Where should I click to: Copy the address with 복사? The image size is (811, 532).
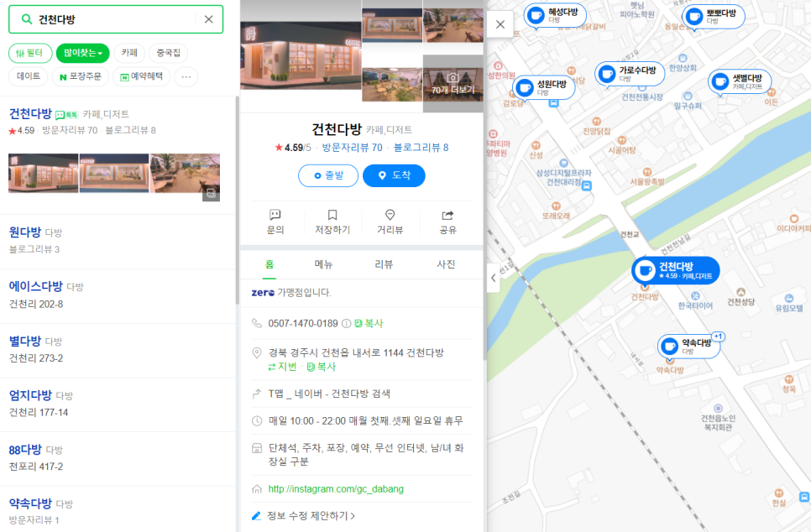click(322, 367)
